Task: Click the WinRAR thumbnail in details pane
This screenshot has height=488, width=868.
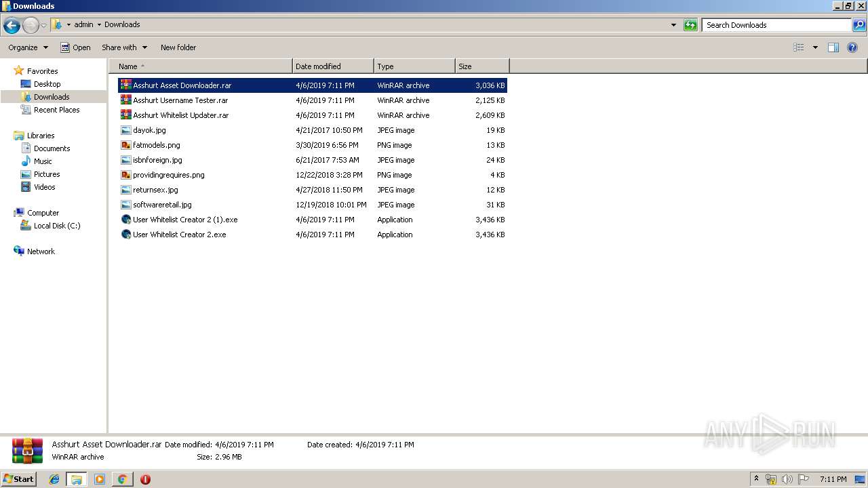Action: [x=27, y=451]
